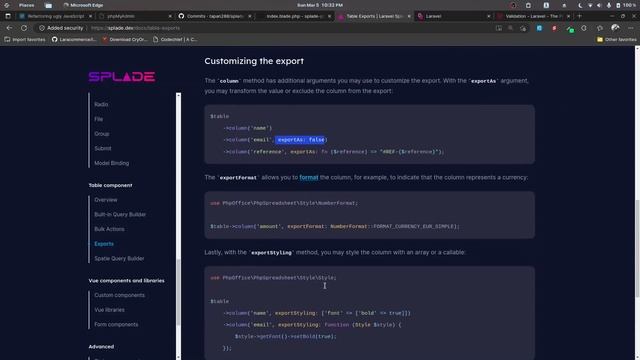Image resolution: width=640 pixels, height=360 pixels.
Task: Close the Laravel tab
Action: coord(488,16)
